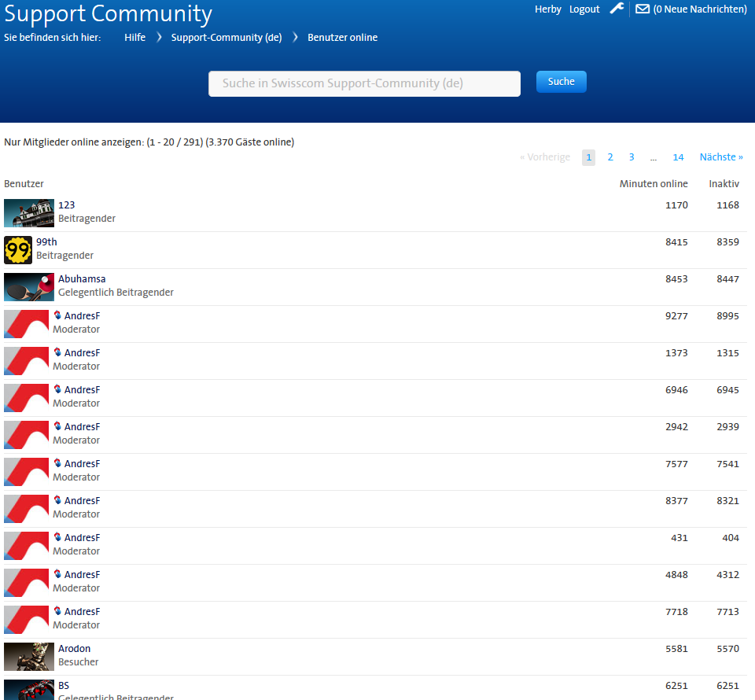This screenshot has width=755, height=700.
Task: Open Abuhamsa username link
Action: [x=82, y=279]
